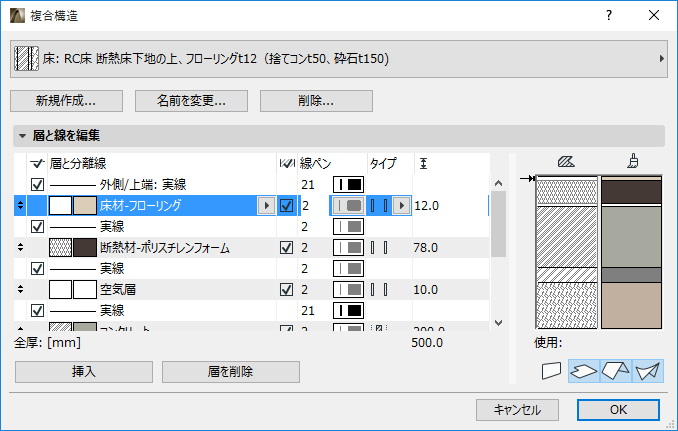The height and width of the screenshot is (431, 678).
Task: Close the 複合構造 dialog
Action: tap(654, 16)
